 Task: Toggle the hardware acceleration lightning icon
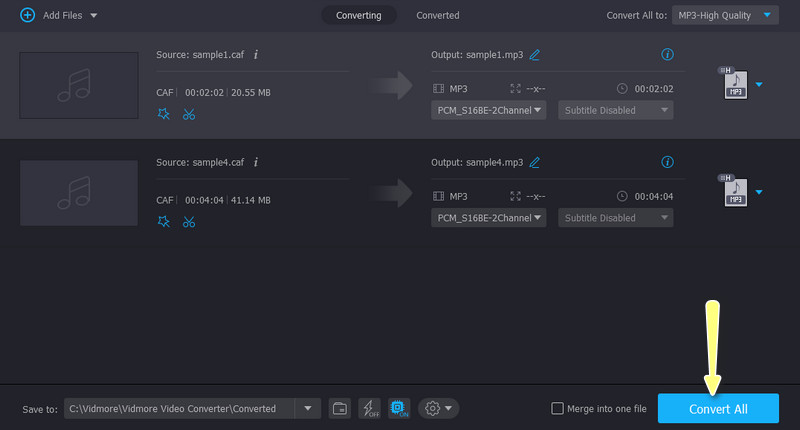coord(369,408)
